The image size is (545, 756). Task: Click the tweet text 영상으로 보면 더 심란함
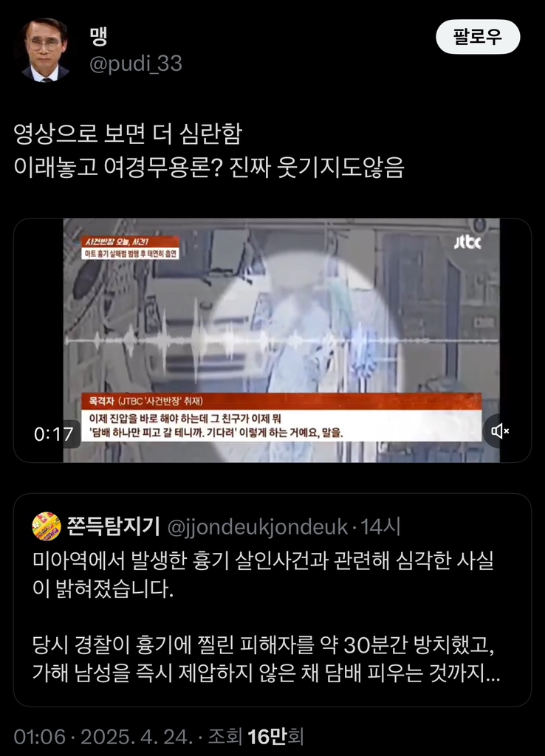coord(128,134)
